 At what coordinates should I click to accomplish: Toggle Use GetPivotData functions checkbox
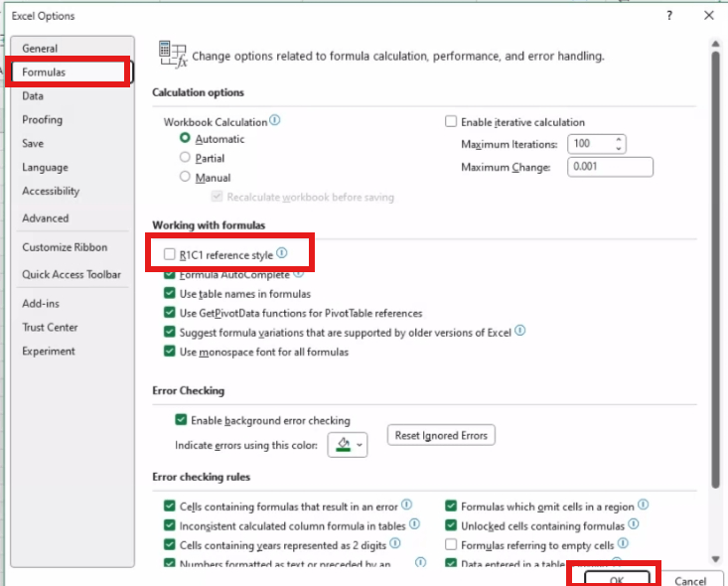pos(170,312)
